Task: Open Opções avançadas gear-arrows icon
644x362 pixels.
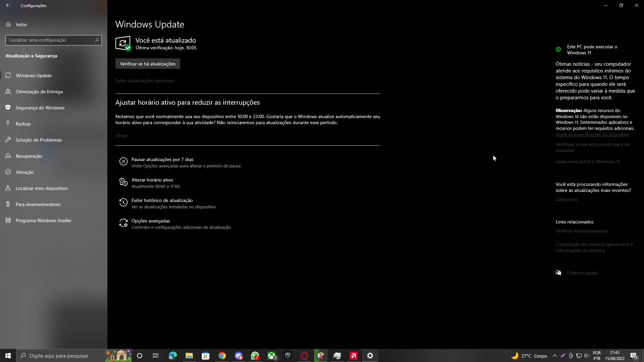Action: click(123, 223)
